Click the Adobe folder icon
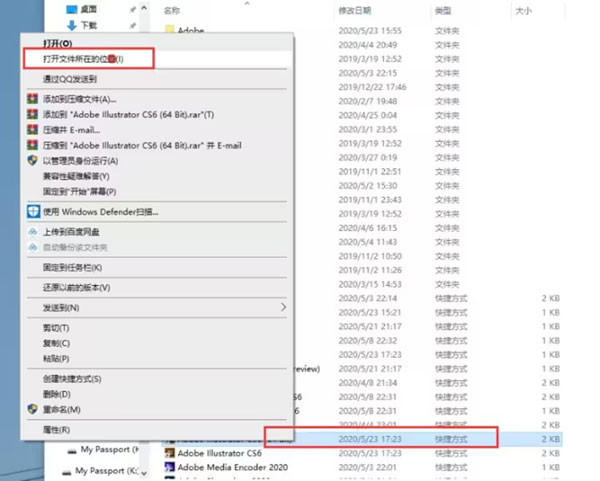 (170, 29)
